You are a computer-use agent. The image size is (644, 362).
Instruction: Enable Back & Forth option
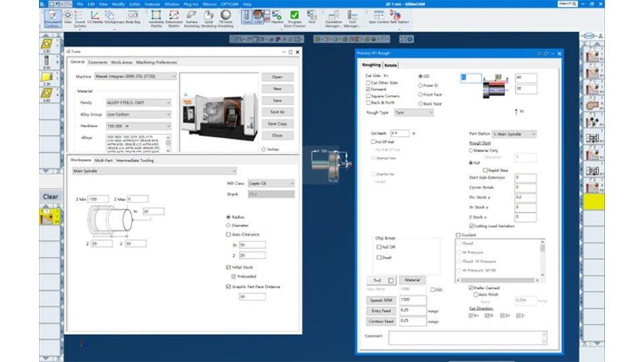pyautogui.click(x=368, y=103)
